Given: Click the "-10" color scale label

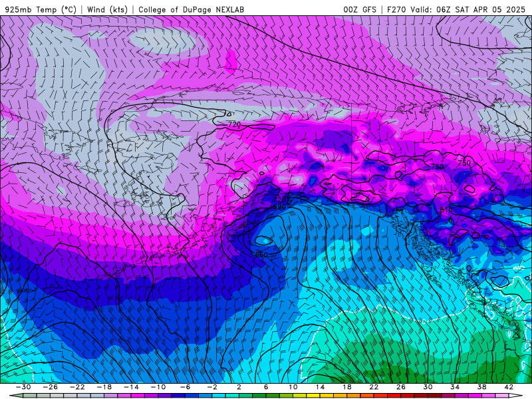Looking at the screenshot, I should point(158,387).
